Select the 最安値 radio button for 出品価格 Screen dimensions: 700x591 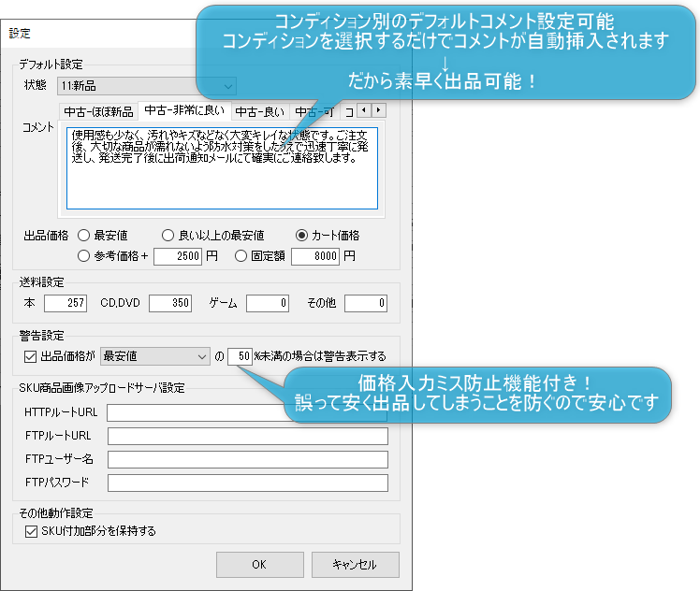point(83,236)
